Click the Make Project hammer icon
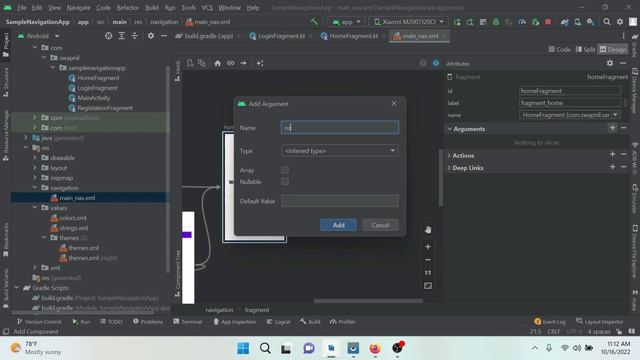This screenshot has height=360, width=640. tap(314, 22)
